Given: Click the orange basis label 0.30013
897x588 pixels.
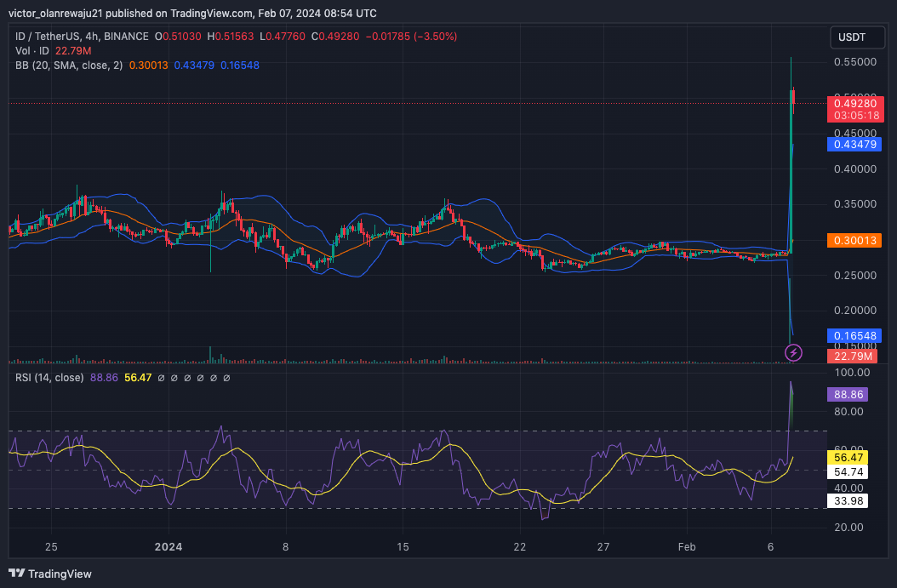Looking at the screenshot, I should click(x=854, y=240).
